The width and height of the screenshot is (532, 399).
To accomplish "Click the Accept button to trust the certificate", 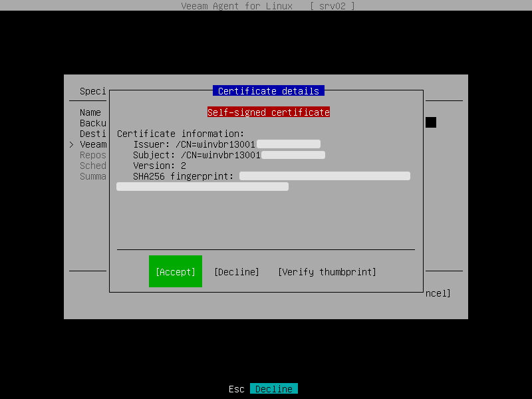I will (175, 271).
